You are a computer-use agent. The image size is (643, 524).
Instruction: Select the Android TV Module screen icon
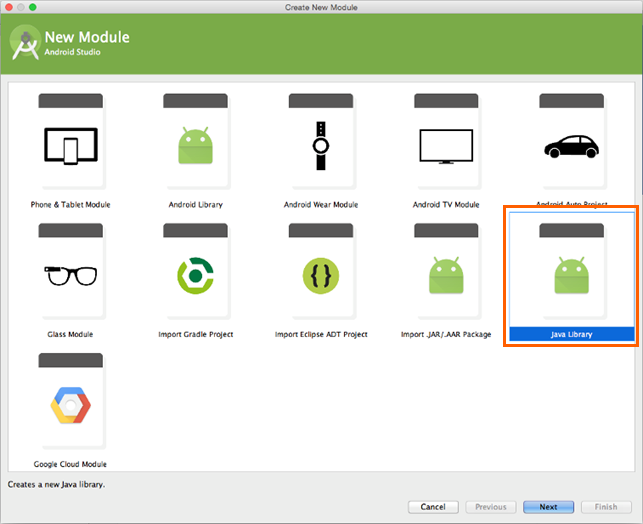click(x=446, y=146)
